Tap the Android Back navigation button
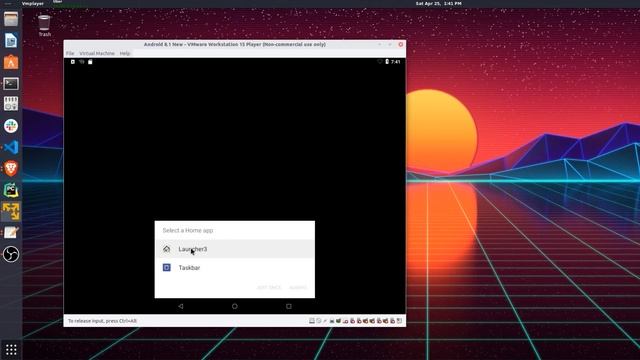This screenshot has height=360, width=640. 180,306
